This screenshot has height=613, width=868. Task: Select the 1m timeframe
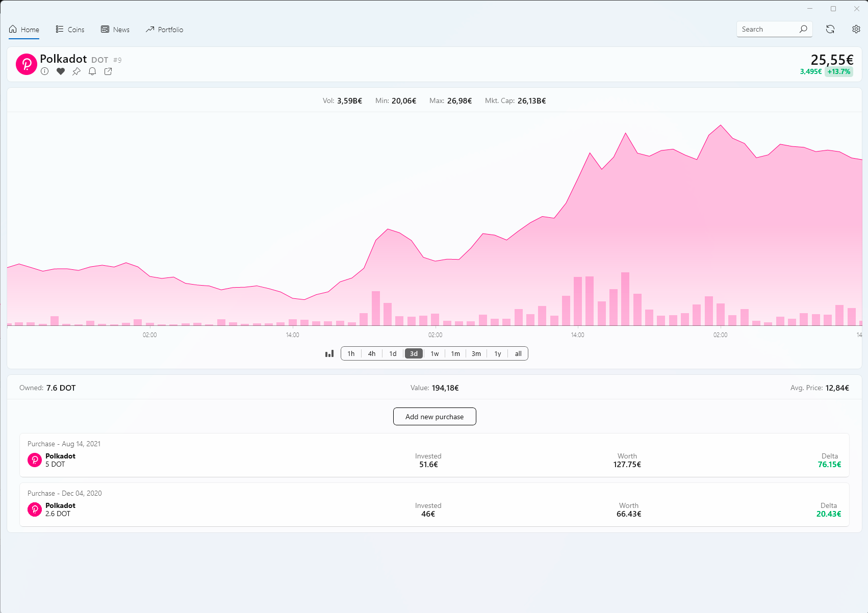click(455, 353)
